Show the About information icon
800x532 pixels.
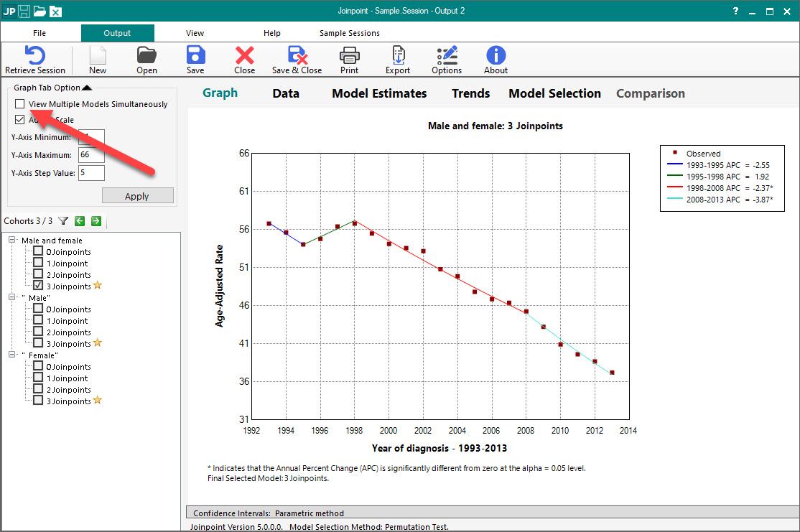click(x=496, y=55)
